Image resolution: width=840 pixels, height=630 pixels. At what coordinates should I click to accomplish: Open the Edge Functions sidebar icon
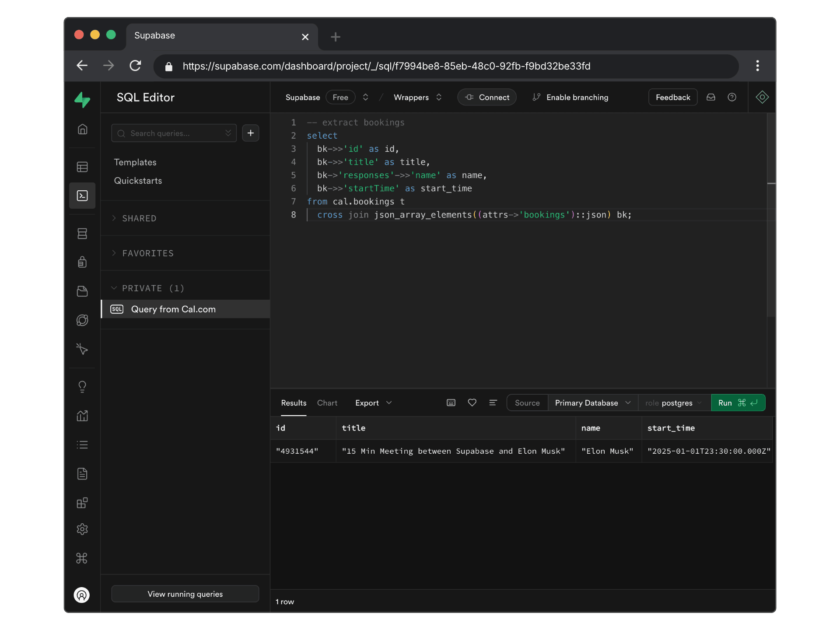point(82,320)
